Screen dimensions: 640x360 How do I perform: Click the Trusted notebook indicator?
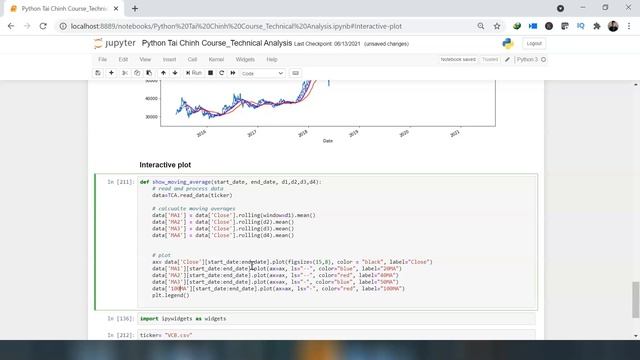490,60
